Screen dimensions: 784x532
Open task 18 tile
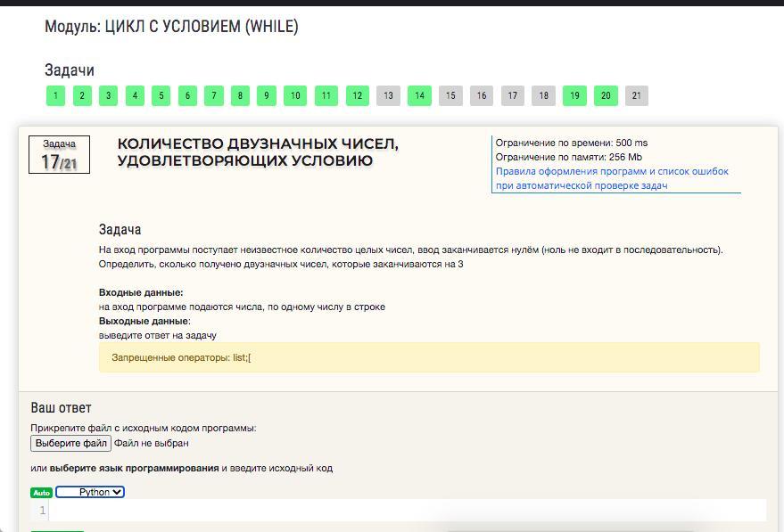[x=543, y=95]
